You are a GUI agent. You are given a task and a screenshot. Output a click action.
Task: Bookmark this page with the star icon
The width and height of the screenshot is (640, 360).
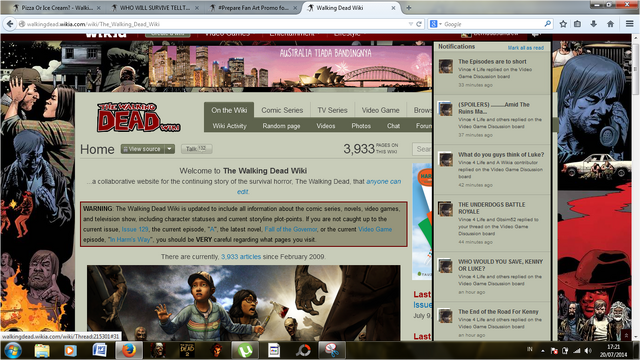[563, 24]
